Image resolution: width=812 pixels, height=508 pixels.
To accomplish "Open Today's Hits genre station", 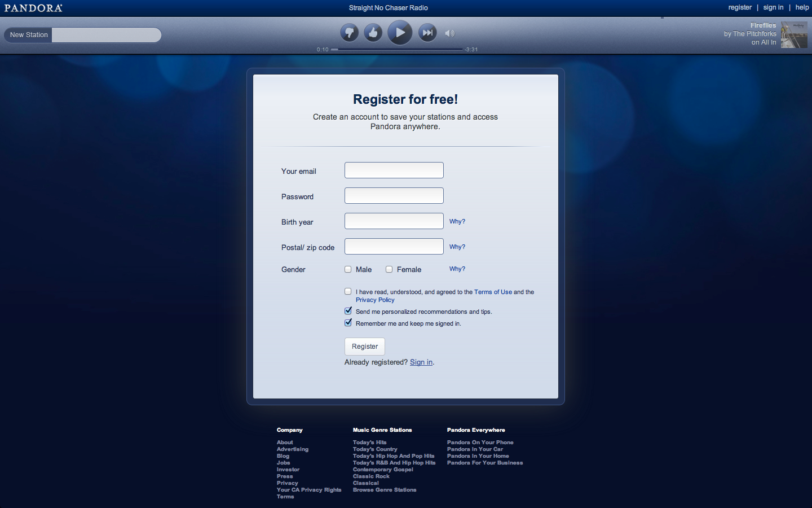I will point(370,443).
